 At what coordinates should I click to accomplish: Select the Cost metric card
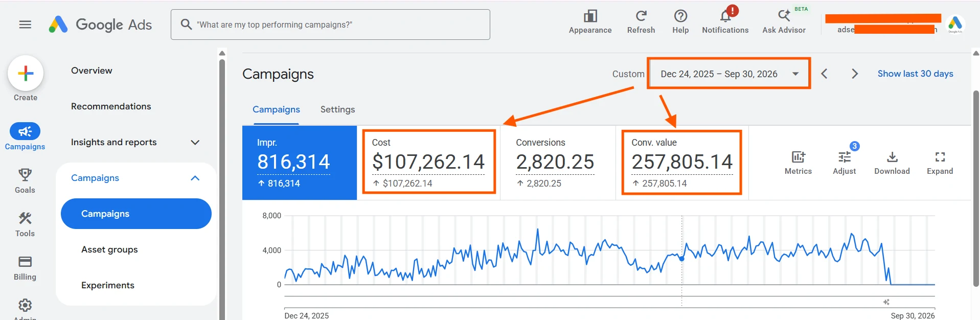coord(428,163)
